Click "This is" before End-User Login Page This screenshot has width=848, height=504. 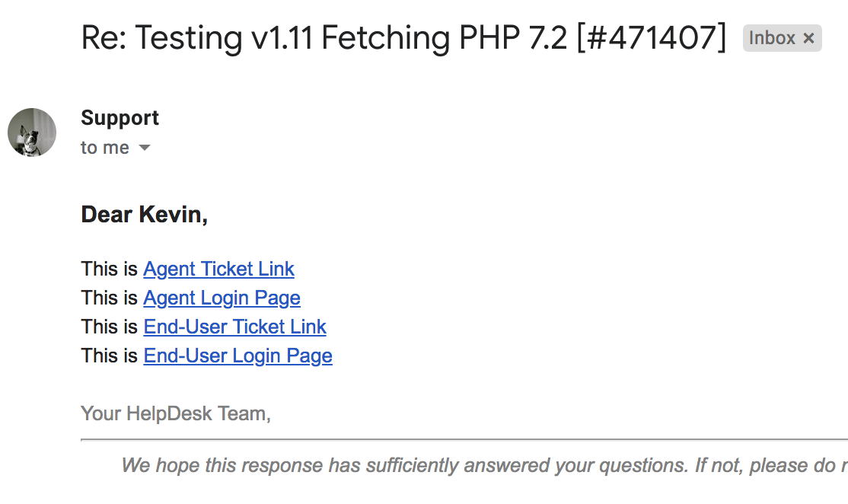[x=110, y=356]
